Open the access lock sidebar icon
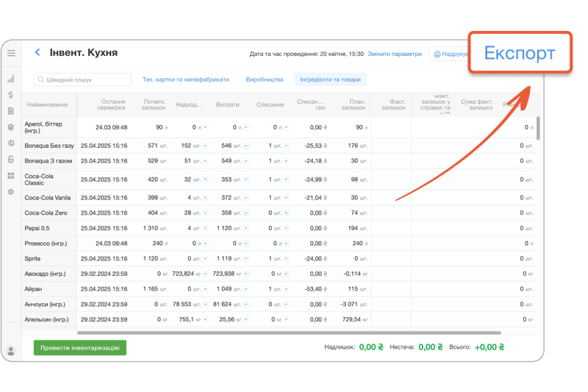Viewport: 588px width, 392px height. [11, 159]
